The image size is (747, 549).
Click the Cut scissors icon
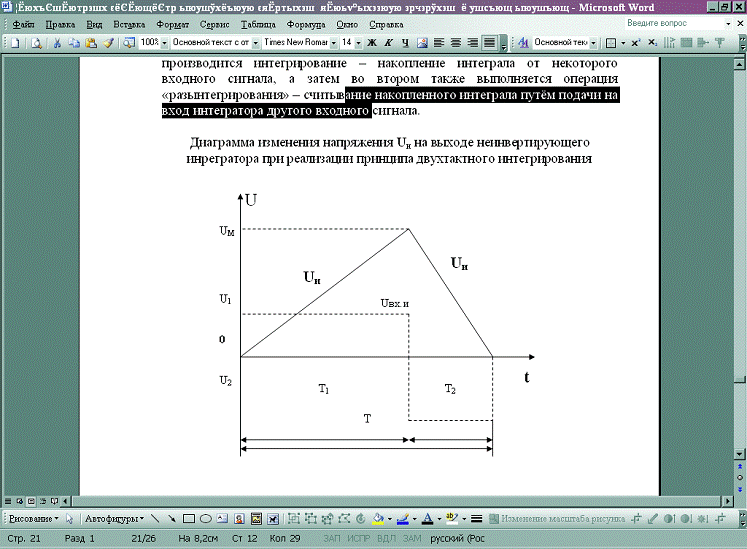(x=58, y=43)
